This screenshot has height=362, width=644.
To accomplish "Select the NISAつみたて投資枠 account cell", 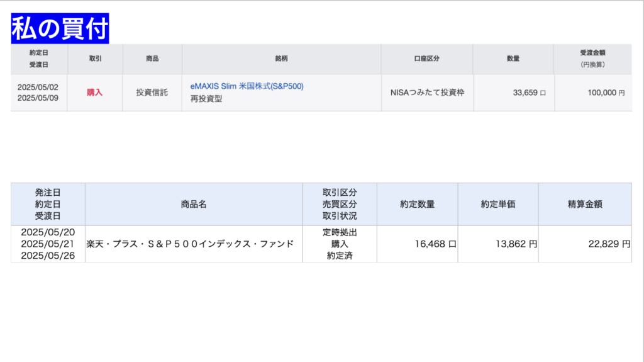I will [427, 93].
